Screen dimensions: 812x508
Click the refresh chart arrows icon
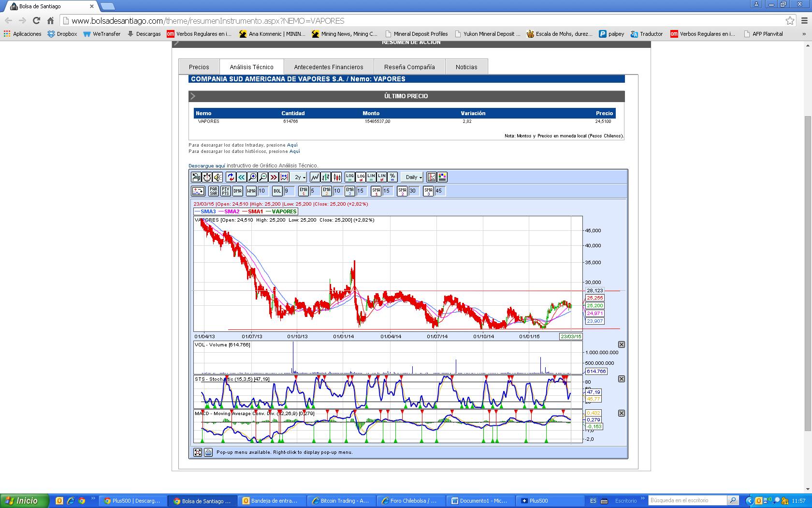(231, 177)
